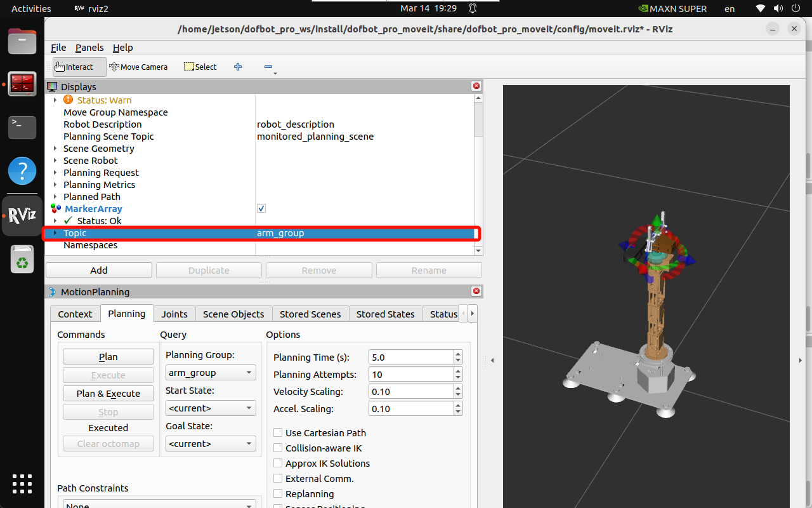Click the Planning Attempts value field
Viewport: 812px width, 508px height.
point(411,375)
